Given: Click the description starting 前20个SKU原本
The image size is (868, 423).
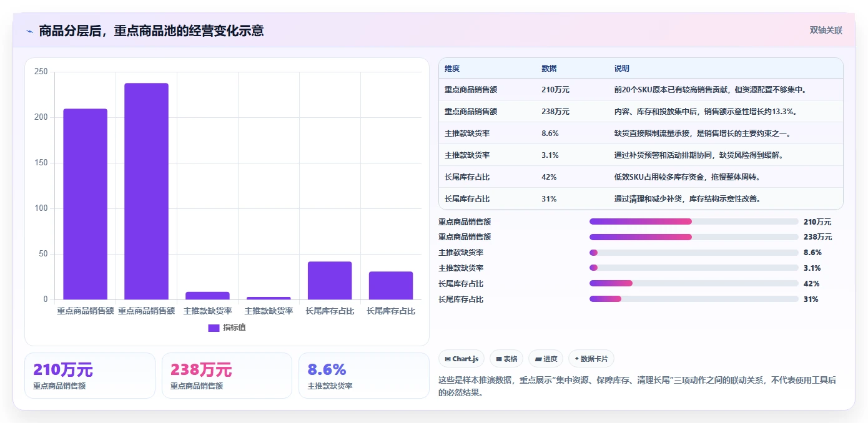Looking at the screenshot, I should [x=711, y=90].
